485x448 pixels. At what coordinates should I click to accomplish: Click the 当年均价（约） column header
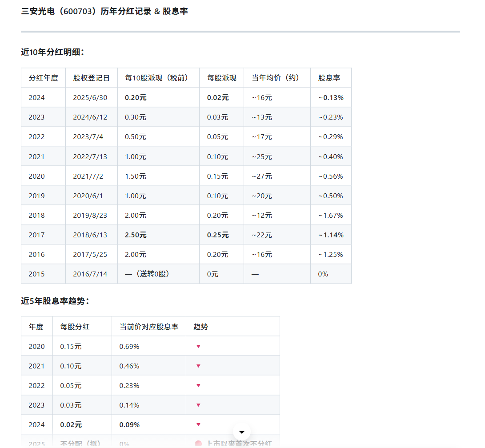click(x=277, y=78)
